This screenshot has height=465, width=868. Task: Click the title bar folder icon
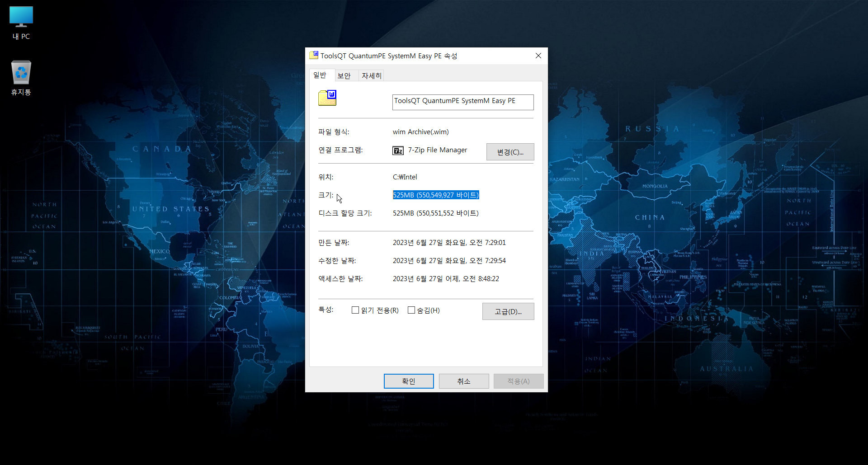coord(314,56)
